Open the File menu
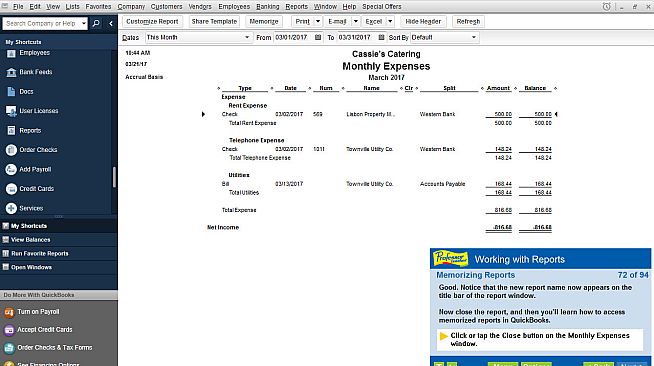The height and width of the screenshot is (366, 654). pos(18,7)
